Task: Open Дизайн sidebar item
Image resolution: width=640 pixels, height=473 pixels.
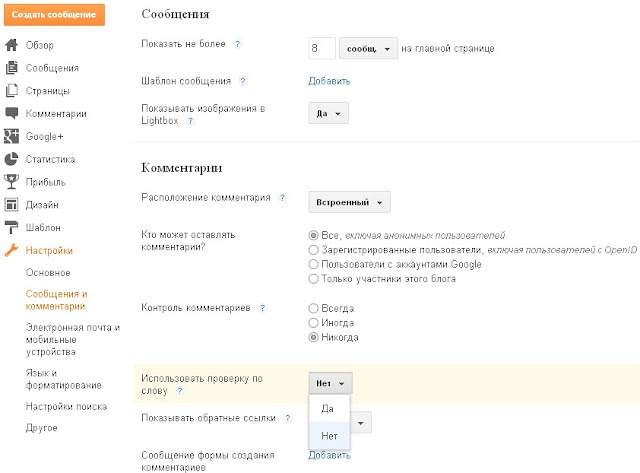Action: click(x=42, y=205)
